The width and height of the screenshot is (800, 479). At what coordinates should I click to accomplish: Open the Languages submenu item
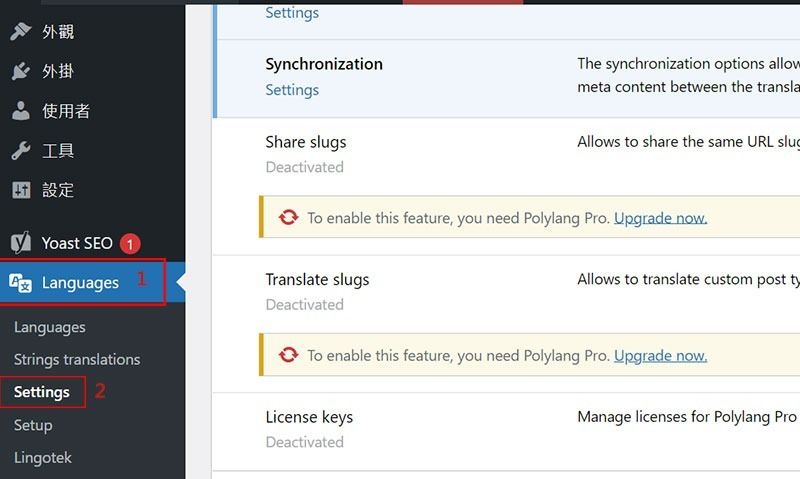(x=49, y=327)
